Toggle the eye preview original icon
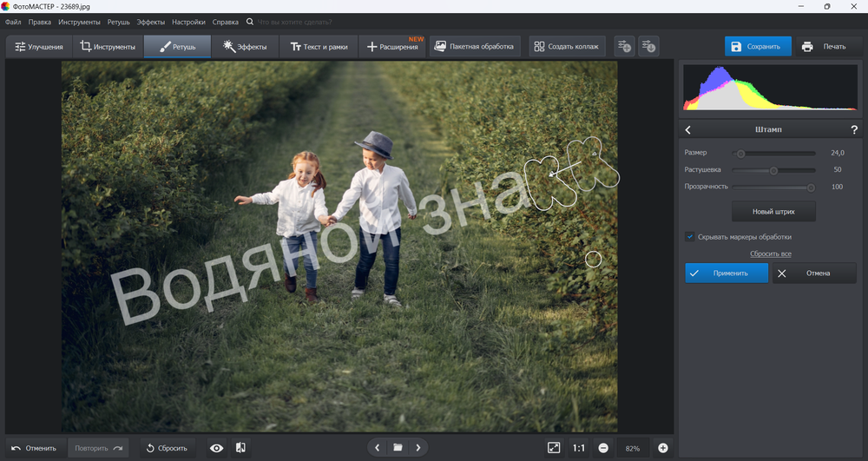 tap(216, 448)
